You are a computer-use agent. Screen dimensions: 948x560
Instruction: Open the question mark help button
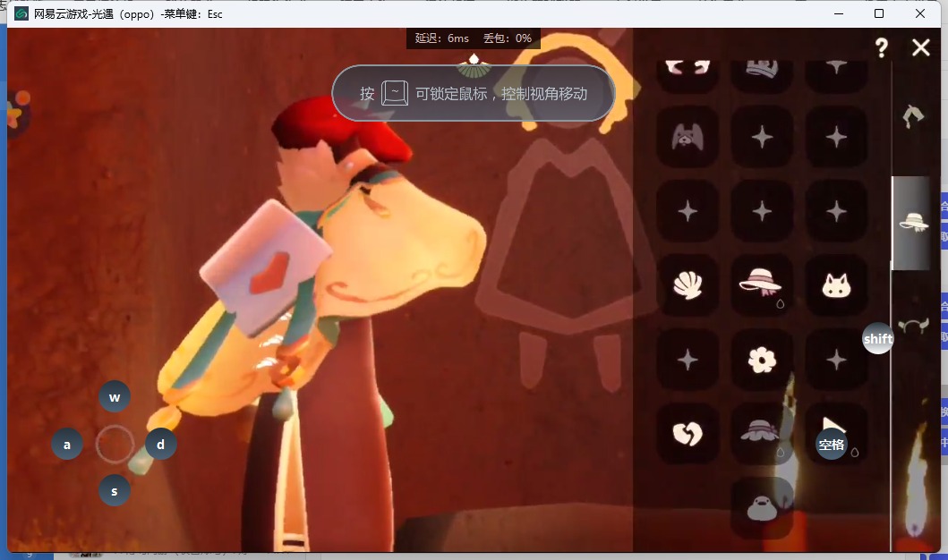(x=882, y=47)
